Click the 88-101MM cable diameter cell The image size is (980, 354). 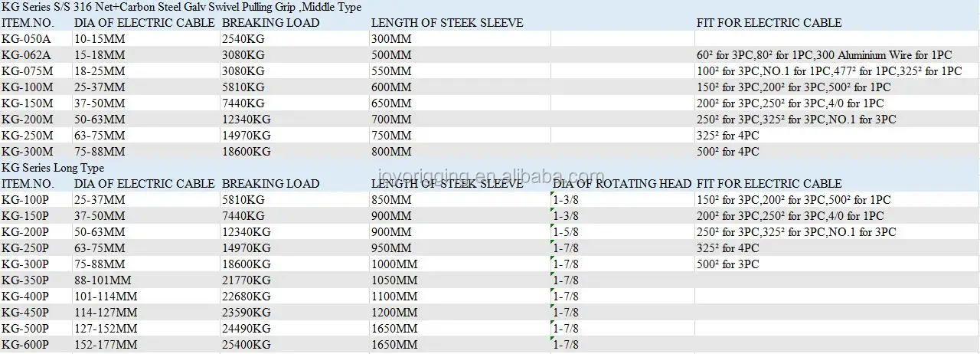coord(103,280)
